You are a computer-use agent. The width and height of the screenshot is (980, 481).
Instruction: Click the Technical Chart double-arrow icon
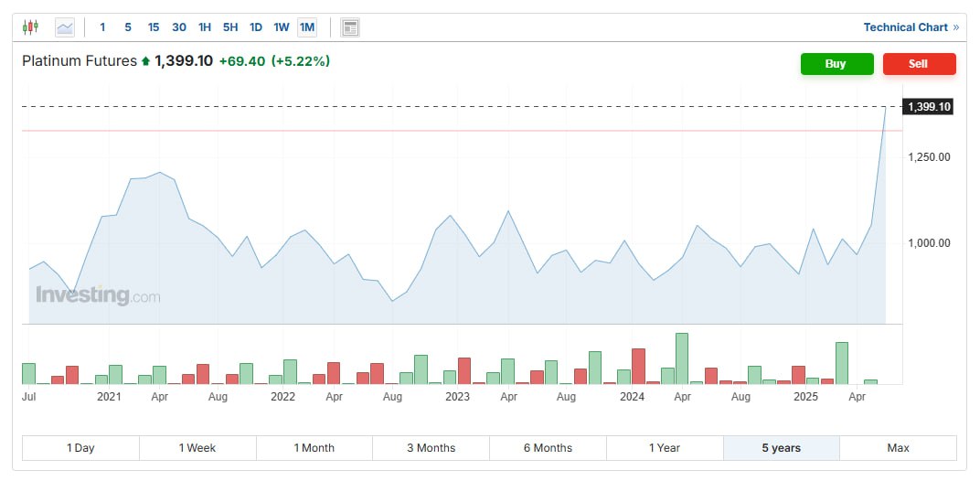pos(955,27)
